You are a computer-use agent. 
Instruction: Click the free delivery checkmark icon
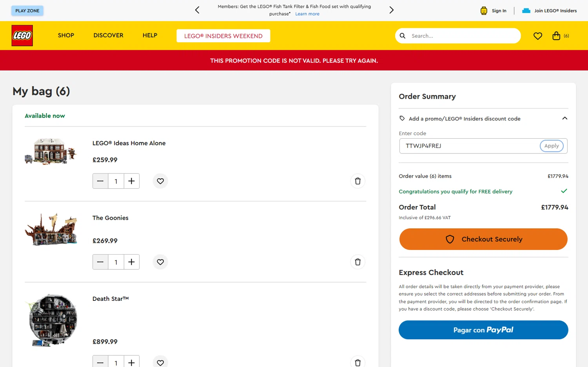point(564,191)
